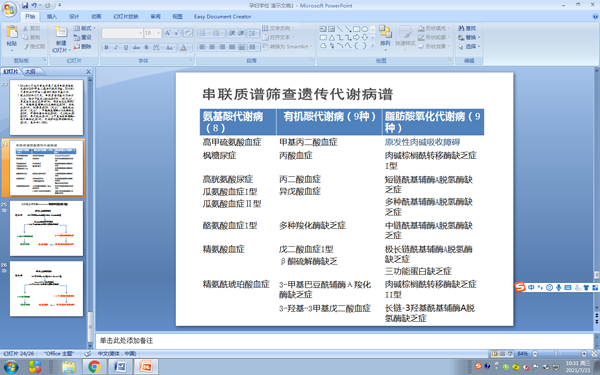
Task: Click the Windows Start button
Action: (x=11, y=367)
